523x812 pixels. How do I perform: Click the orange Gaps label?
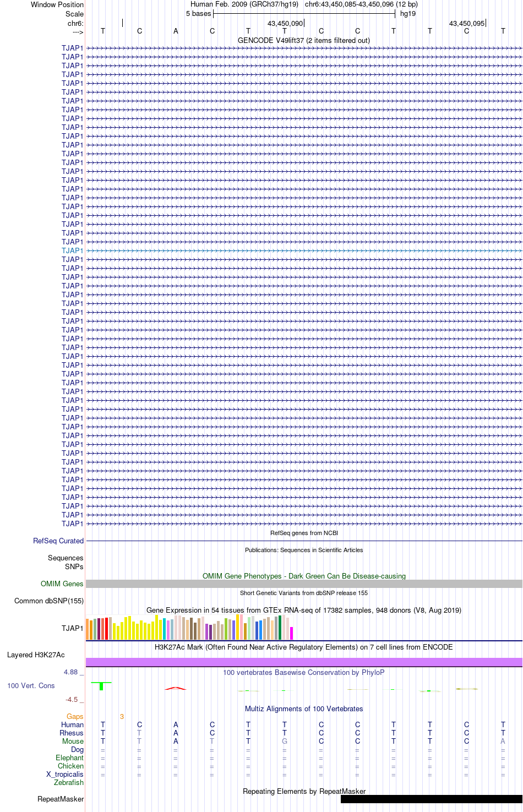tap(75, 717)
